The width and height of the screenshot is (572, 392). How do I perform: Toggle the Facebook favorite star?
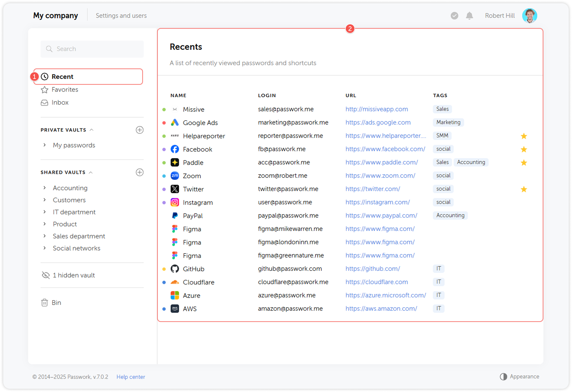click(524, 149)
